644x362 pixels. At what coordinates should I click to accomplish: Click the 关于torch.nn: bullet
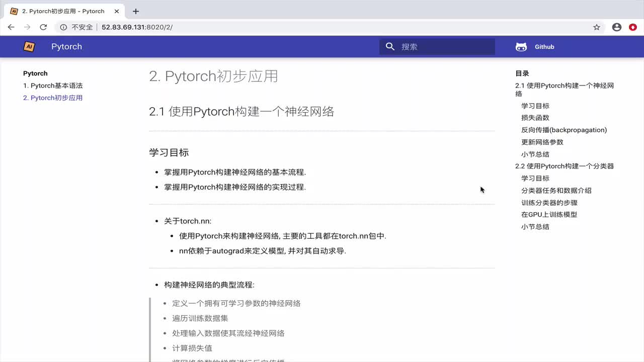(188, 221)
